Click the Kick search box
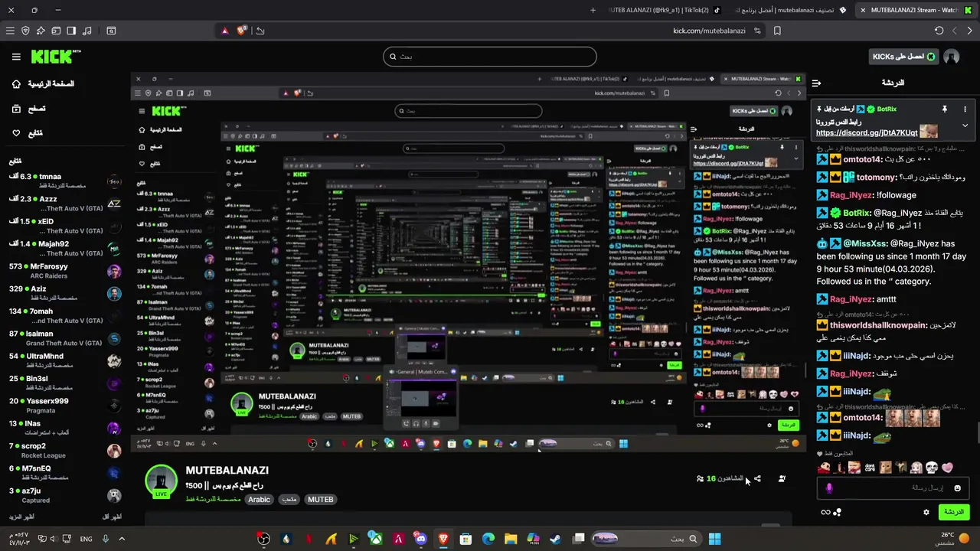The width and height of the screenshot is (980, 551). 490,57
